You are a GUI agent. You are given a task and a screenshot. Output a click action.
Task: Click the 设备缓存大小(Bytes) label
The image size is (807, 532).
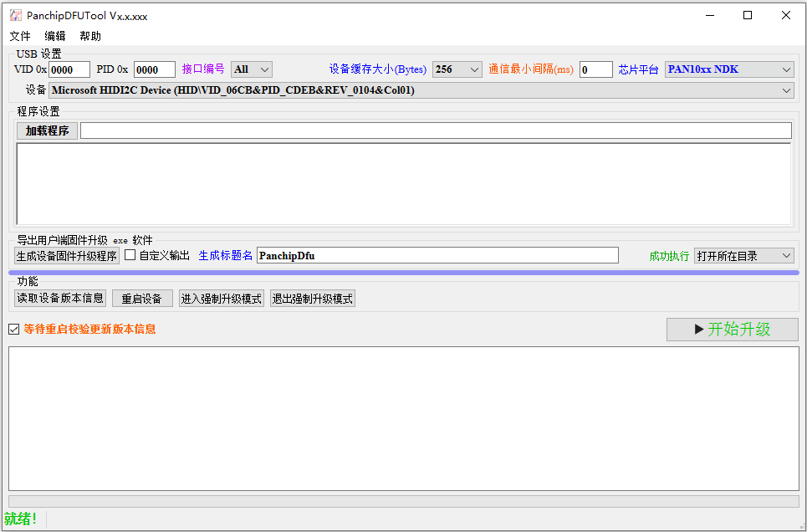378,69
